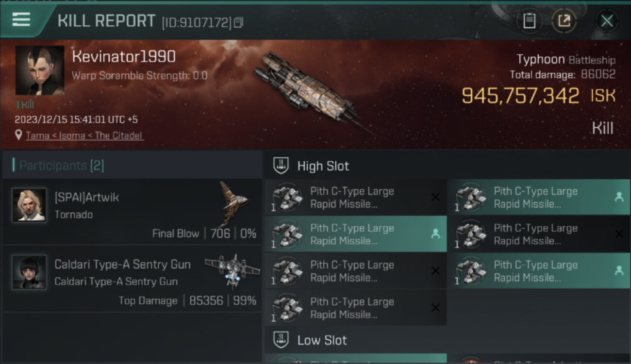Viewport: 631px width, 364px height.
Task: Open Tama location link
Action: click(37, 135)
